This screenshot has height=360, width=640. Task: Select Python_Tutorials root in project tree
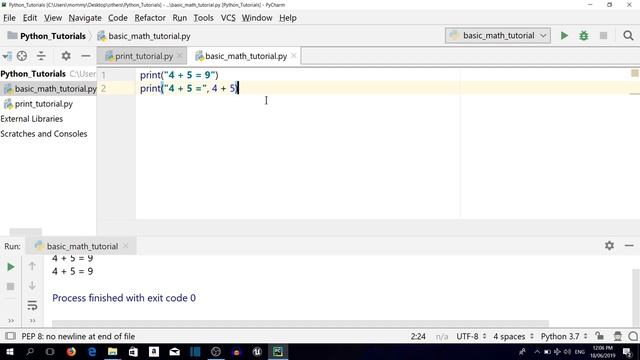point(33,74)
